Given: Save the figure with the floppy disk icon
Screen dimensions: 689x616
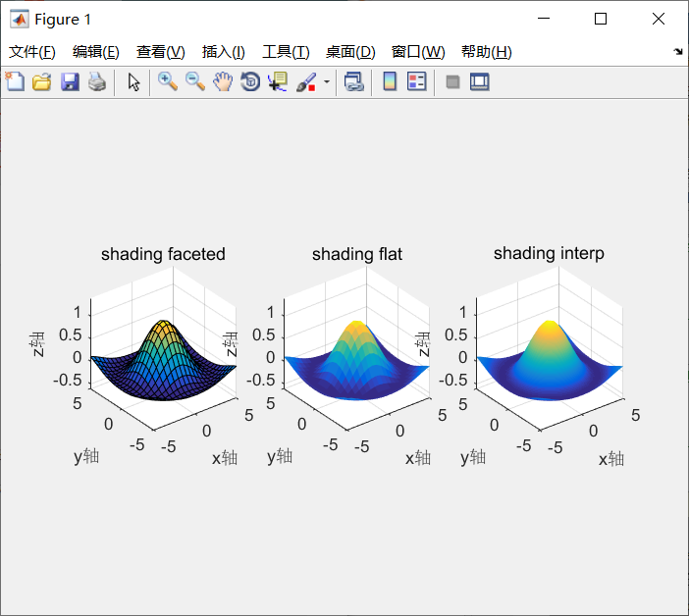Looking at the screenshot, I should tap(70, 82).
